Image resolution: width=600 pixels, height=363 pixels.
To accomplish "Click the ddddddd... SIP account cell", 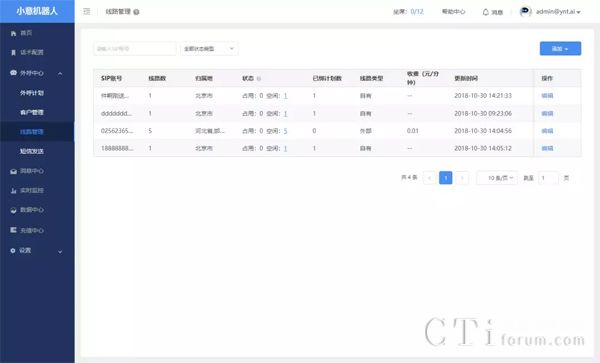I will tap(117, 114).
